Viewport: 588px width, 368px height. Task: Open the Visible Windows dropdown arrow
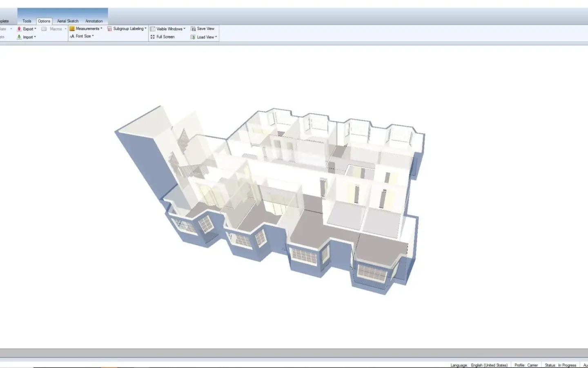pos(184,29)
